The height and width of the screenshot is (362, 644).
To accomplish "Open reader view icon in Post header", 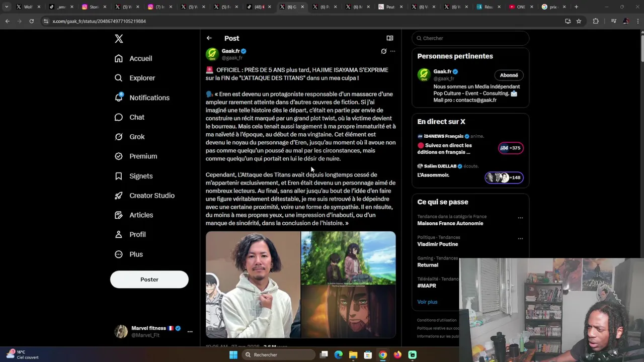I will (390, 38).
